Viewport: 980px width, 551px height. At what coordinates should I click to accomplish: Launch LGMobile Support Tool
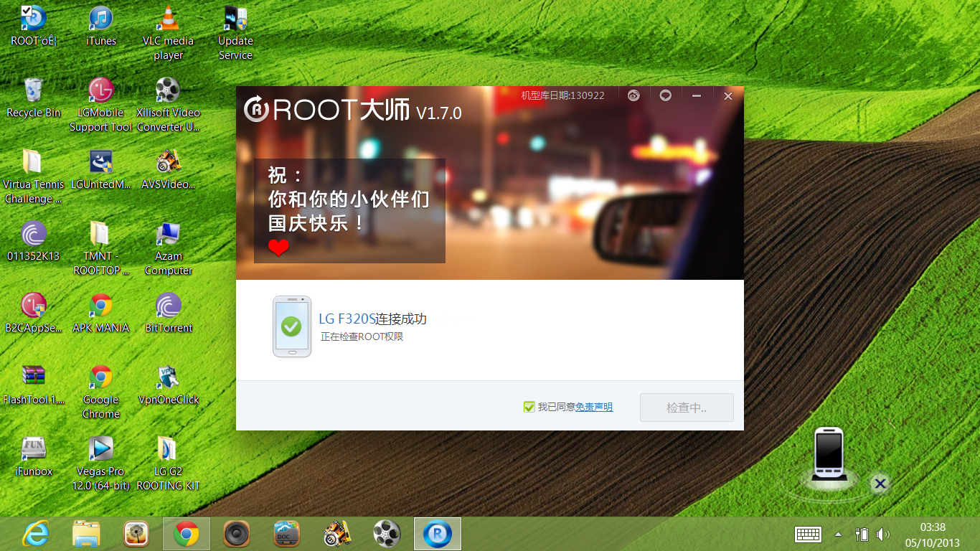pyautogui.click(x=100, y=104)
